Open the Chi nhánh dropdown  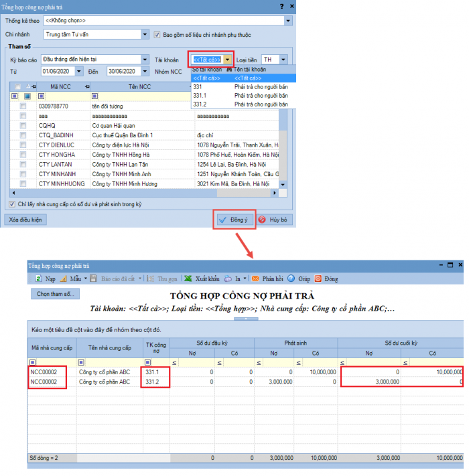coord(145,35)
